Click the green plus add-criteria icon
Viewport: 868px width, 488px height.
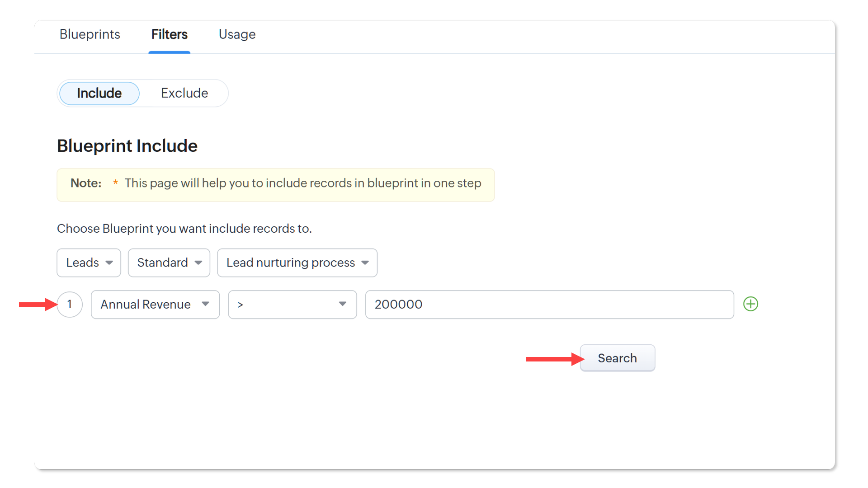coord(750,304)
